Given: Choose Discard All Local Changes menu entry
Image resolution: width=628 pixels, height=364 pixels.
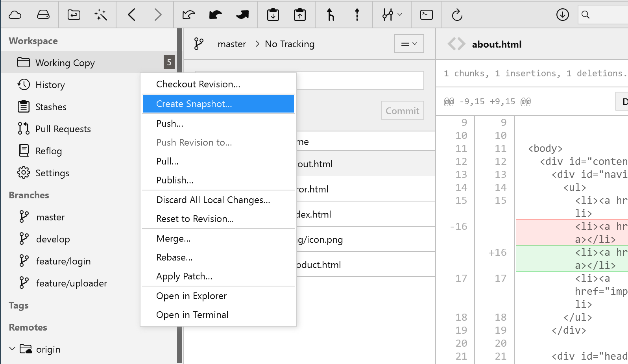Looking at the screenshot, I should click(213, 200).
